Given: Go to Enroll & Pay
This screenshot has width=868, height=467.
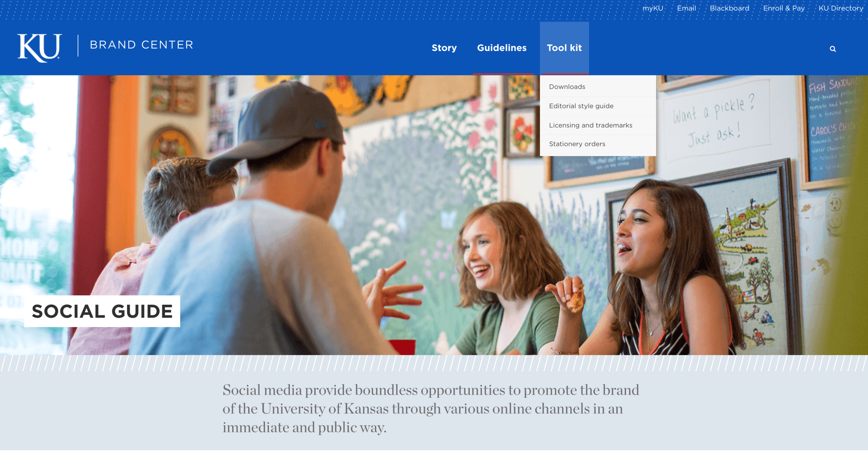Looking at the screenshot, I should 784,8.
